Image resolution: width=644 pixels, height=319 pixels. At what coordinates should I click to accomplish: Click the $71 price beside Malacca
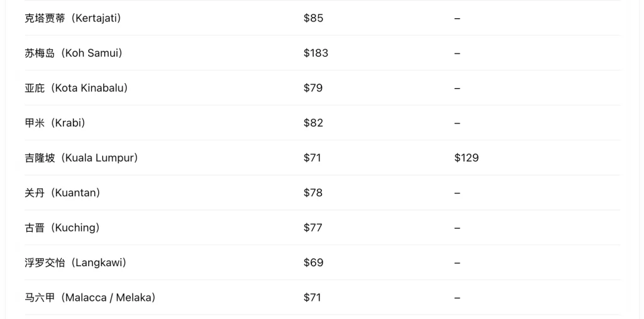[312, 298]
